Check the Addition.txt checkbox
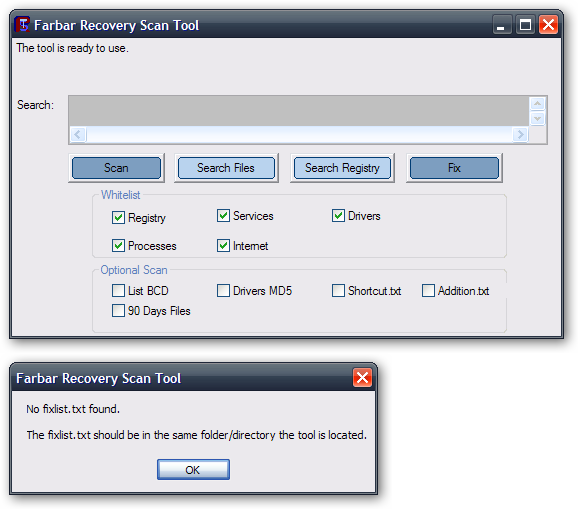 tap(428, 290)
